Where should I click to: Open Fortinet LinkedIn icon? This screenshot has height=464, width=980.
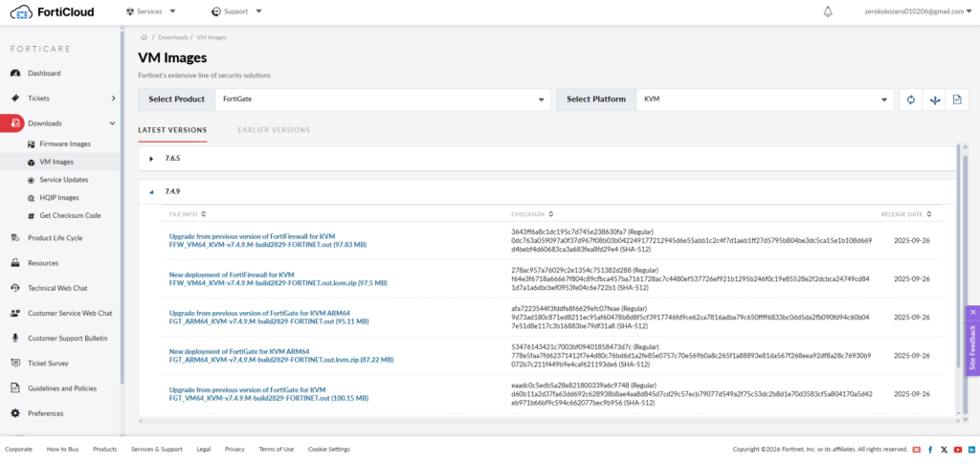click(x=971, y=449)
